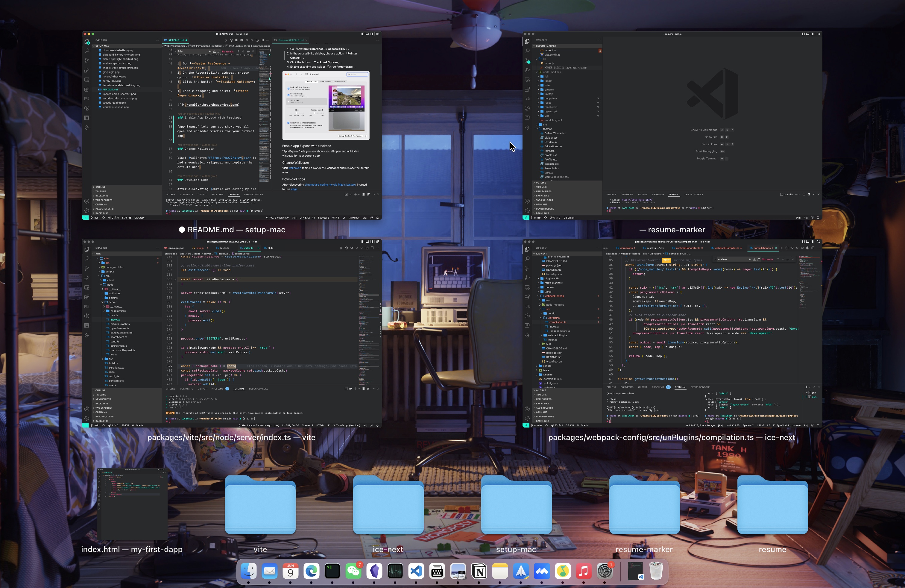
Task: Launch Microsoft Edge from the dock
Action: pyautogui.click(x=312, y=571)
